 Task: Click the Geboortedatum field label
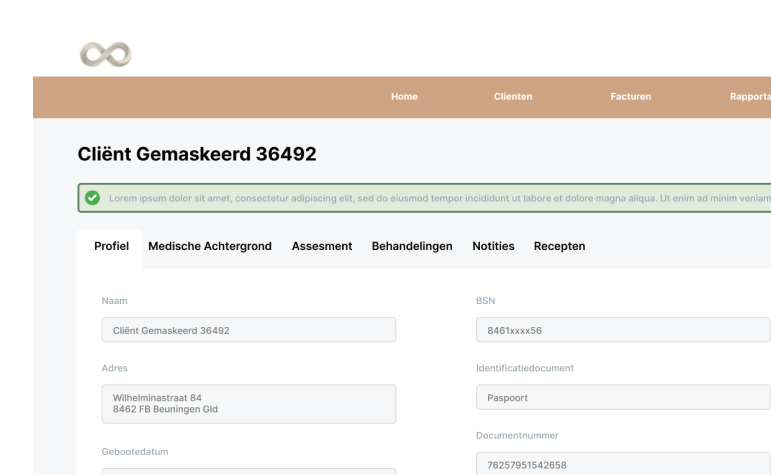point(135,452)
